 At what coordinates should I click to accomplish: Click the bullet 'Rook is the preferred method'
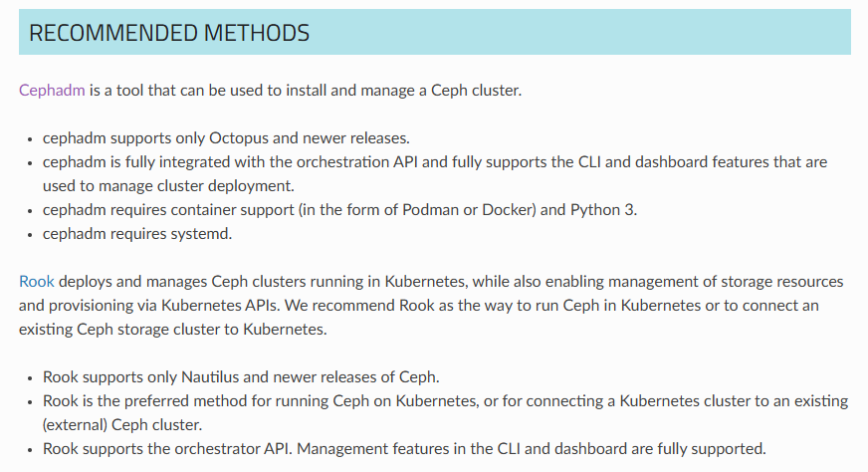pos(445,401)
